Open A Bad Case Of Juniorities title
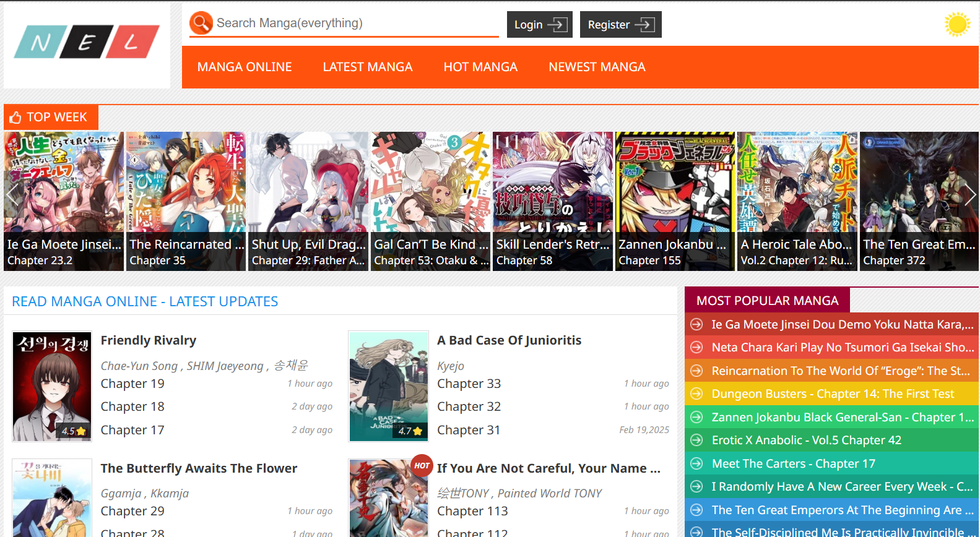 pos(510,340)
